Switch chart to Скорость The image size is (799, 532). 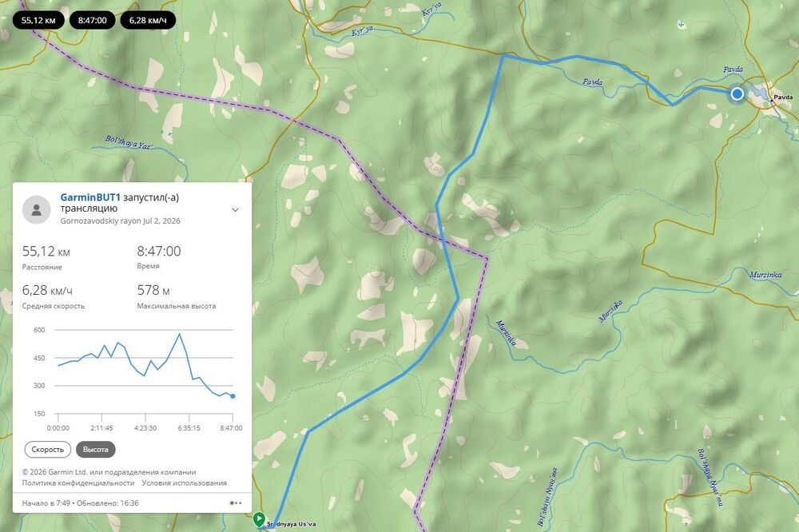[47, 450]
